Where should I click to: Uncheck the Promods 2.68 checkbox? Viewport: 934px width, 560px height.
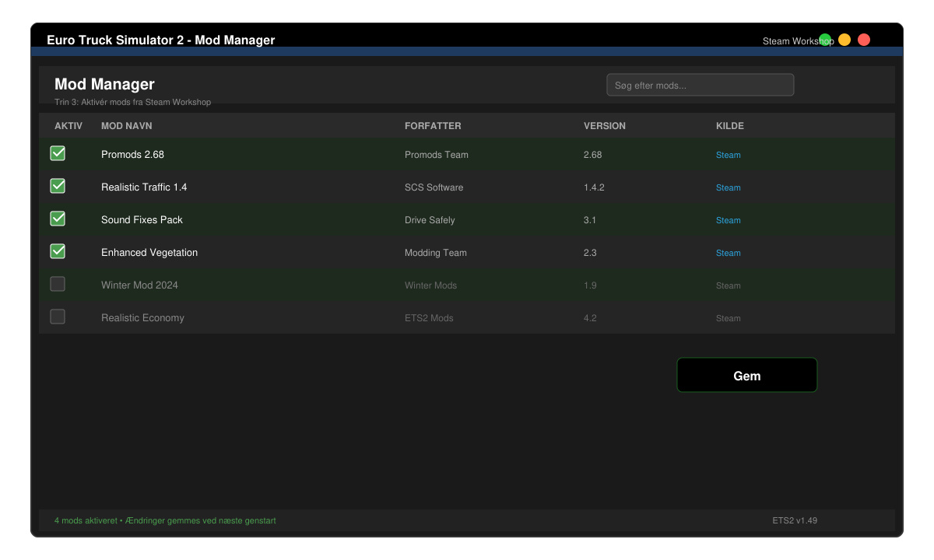(x=58, y=153)
